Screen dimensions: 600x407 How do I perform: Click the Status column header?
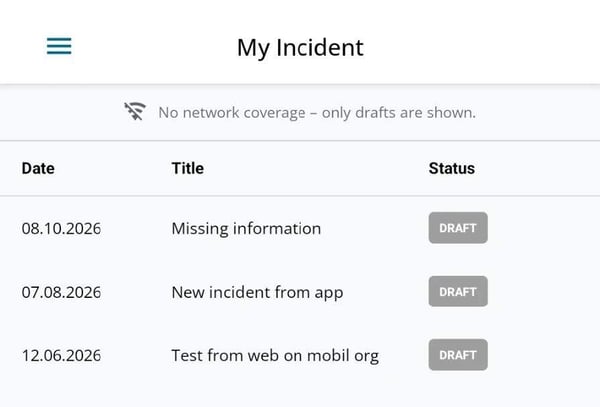[452, 168]
